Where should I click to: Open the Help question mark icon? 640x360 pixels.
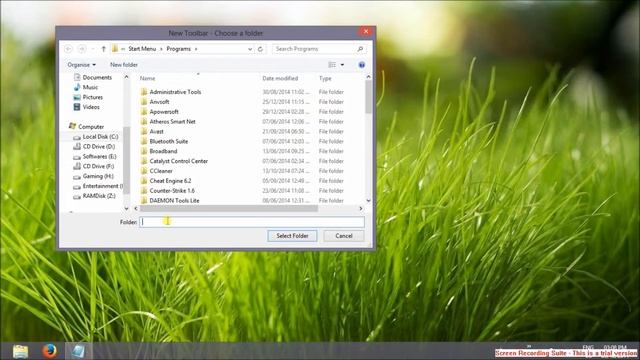pyautogui.click(x=362, y=65)
